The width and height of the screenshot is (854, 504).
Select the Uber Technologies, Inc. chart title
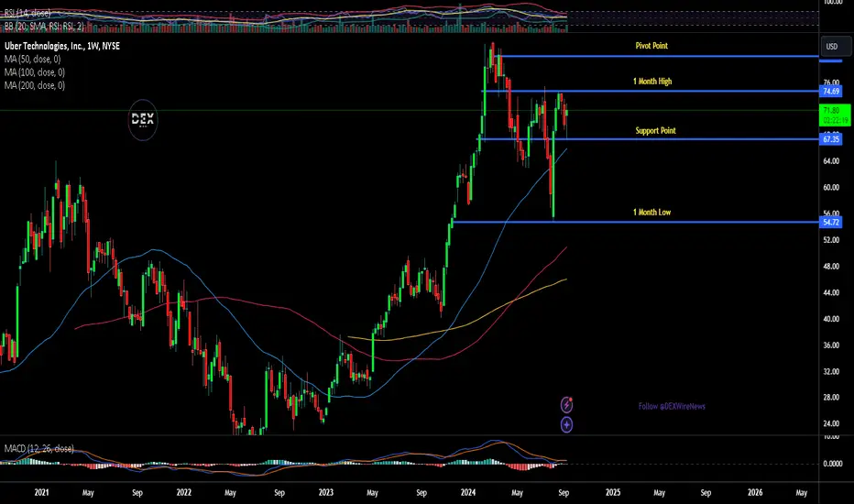pos(62,46)
